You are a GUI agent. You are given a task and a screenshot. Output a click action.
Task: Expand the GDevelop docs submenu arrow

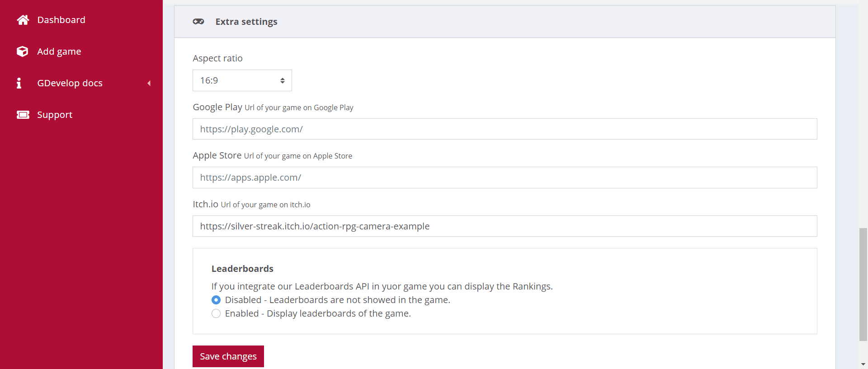(149, 83)
